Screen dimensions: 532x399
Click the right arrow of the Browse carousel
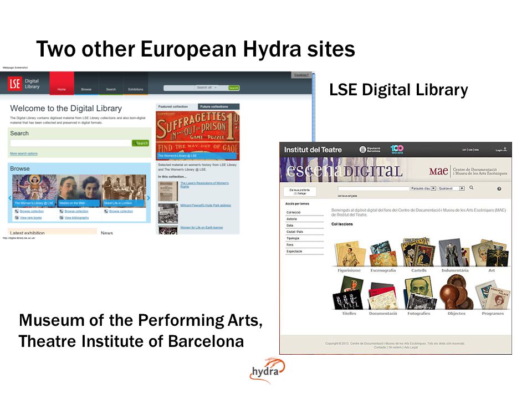point(149,198)
